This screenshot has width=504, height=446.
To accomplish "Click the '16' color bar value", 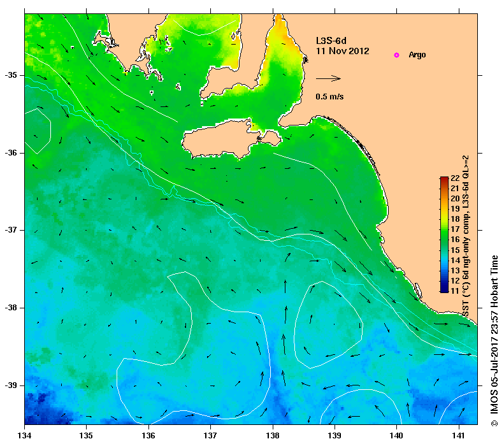I will [455, 240].
